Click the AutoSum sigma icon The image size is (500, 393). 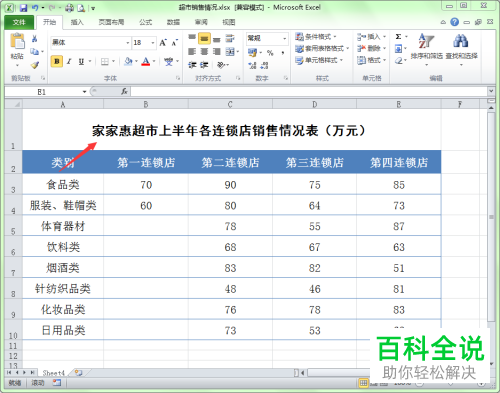coord(398,37)
